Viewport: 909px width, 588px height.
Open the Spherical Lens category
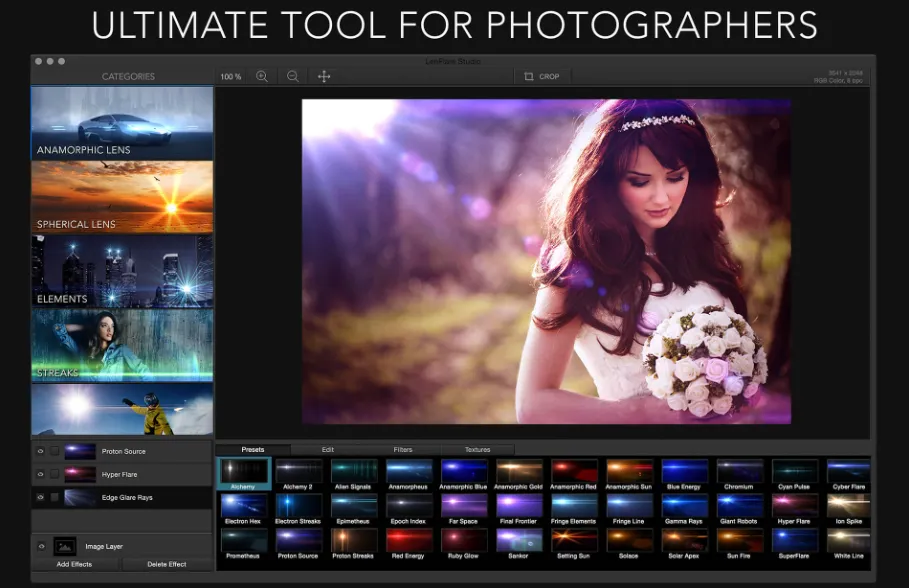[122, 197]
